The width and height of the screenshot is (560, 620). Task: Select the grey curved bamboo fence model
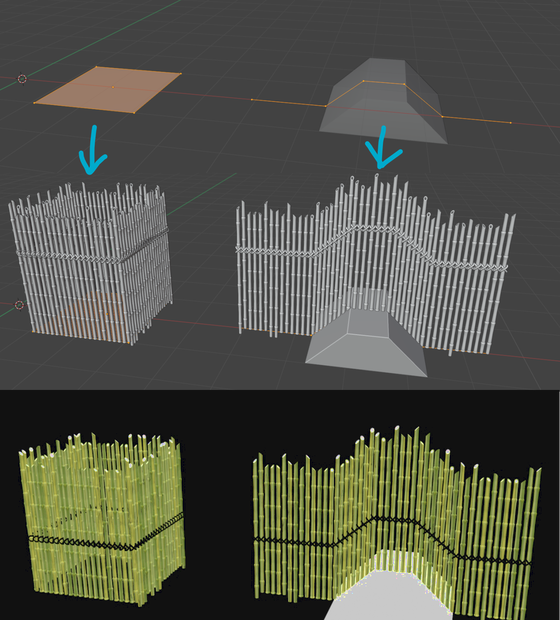coord(374,263)
